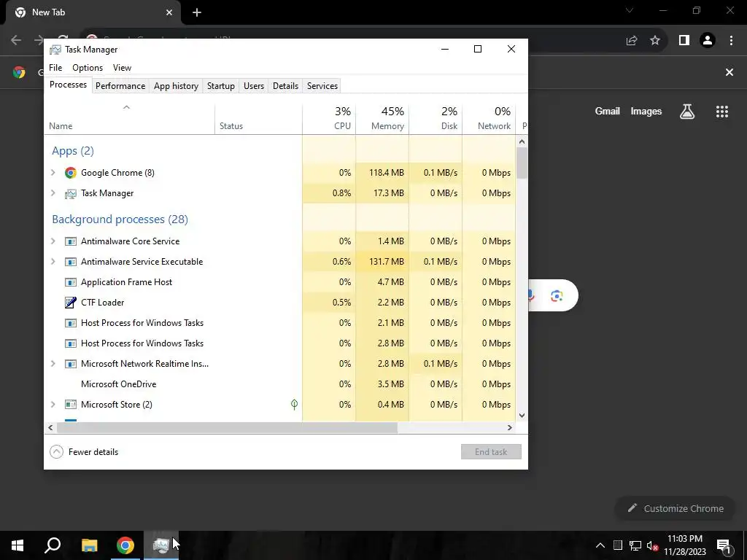The image size is (747, 560).
Task: Click the muted volume tray icon
Action: [653, 545]
